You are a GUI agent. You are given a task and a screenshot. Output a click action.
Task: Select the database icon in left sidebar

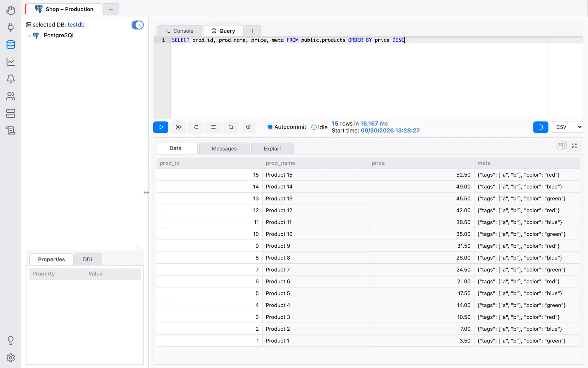pyautogui.click(x=10, y=44)
